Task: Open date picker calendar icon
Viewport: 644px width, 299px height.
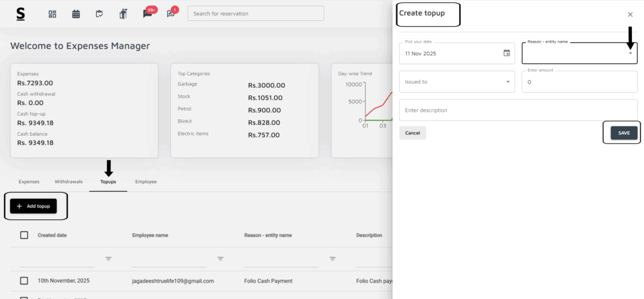Action: click(507, 53)
